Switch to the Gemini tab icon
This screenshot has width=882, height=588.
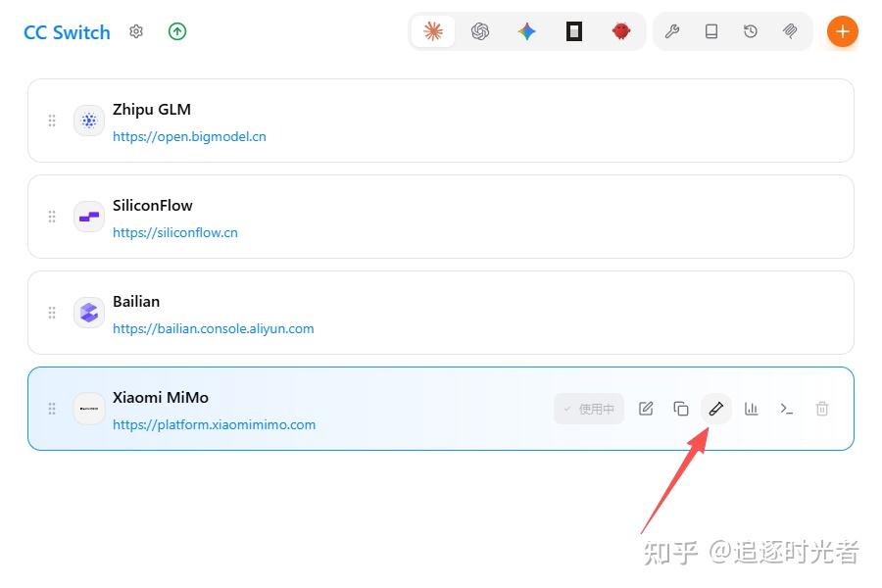pyautogui.click(x=527, y=31)
